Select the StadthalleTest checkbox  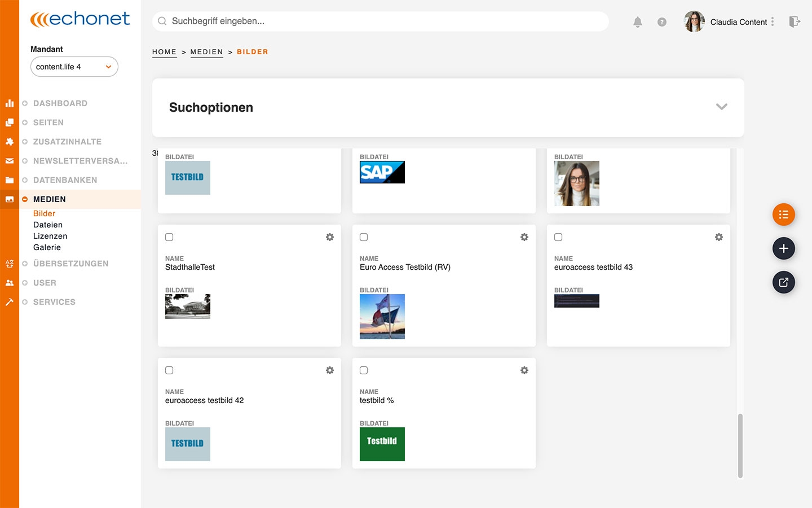[169, 237]
